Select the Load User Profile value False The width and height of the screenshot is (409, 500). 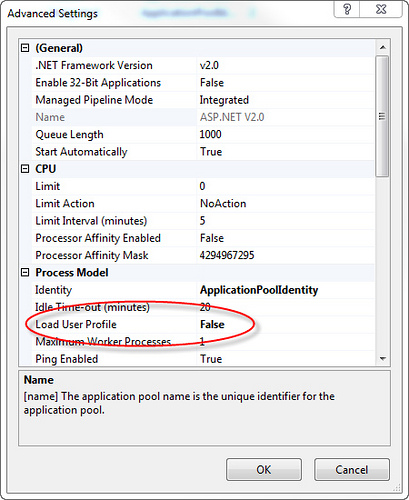212,324
